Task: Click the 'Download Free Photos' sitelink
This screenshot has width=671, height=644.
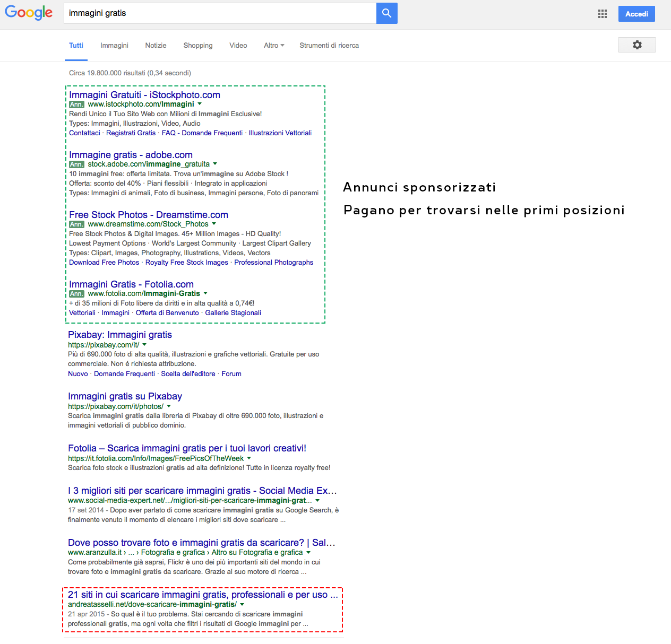Action: click(x=104, y=263)
